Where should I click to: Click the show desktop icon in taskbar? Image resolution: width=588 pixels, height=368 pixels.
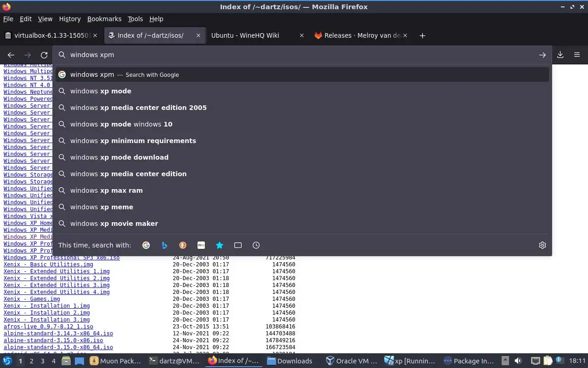pos(79,361)
